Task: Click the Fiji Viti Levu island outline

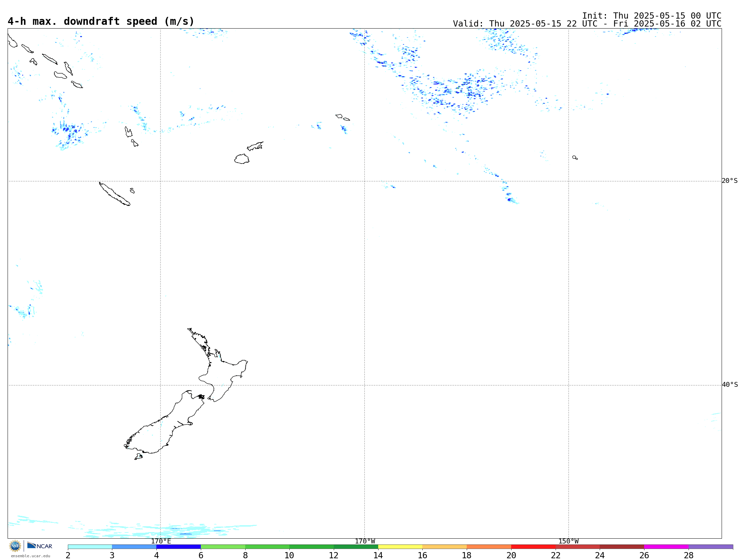Action: pyautogui.click(x=242, y=159)
